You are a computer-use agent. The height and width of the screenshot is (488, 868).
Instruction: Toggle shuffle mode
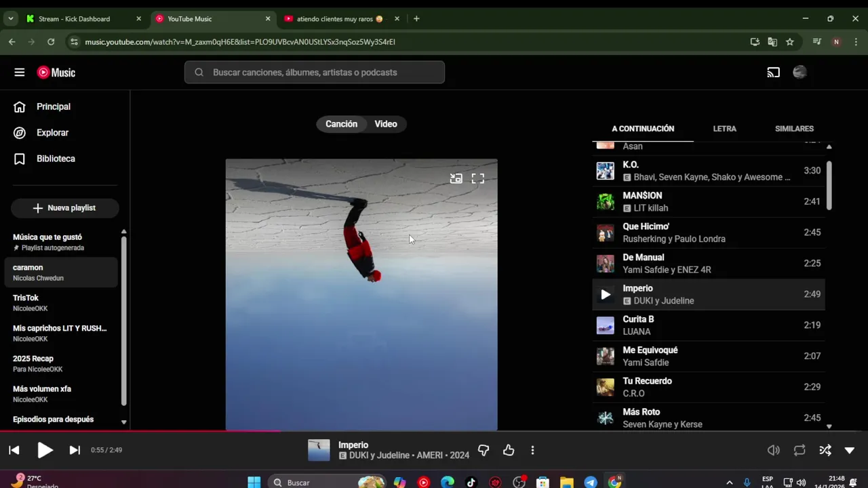click(x=825, y=450)
